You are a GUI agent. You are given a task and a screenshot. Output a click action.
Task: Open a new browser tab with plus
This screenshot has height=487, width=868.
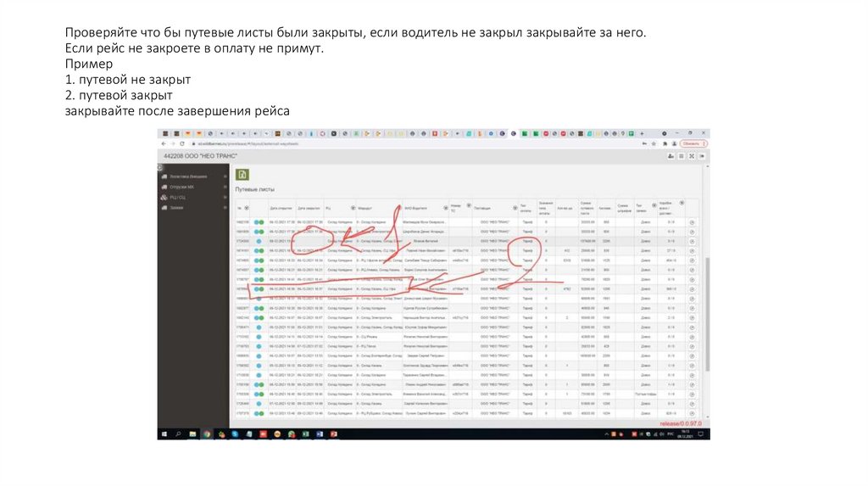click(643, 133)
